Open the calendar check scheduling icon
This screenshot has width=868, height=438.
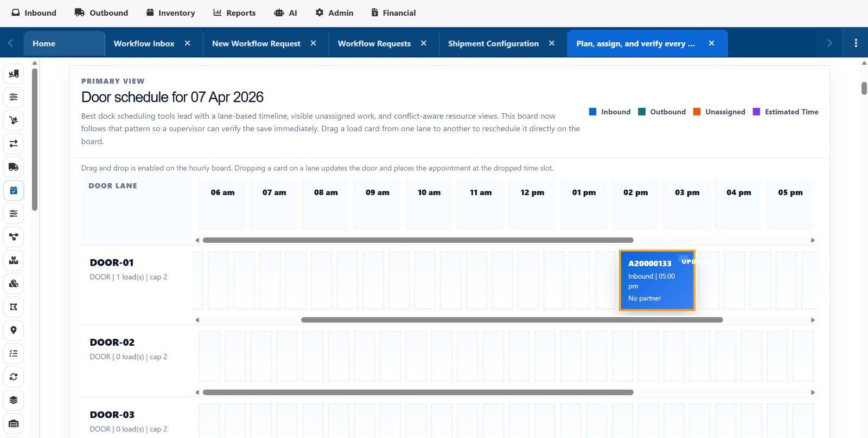pos(14,190)
